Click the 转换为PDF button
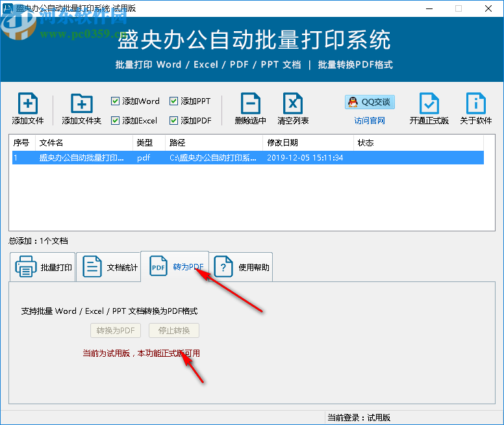The height and width of the screenshot is (425, 504). point(116,330)
